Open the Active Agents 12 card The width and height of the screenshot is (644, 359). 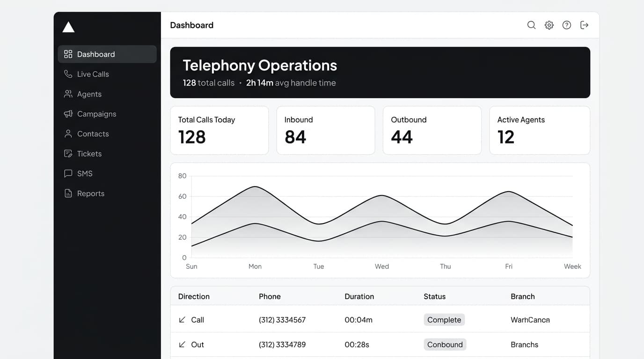click(x=540, y=130)
